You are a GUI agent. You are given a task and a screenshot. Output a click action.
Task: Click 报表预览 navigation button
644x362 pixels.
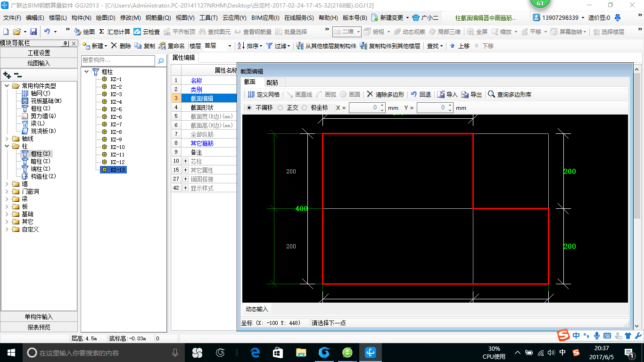(39, 327)
